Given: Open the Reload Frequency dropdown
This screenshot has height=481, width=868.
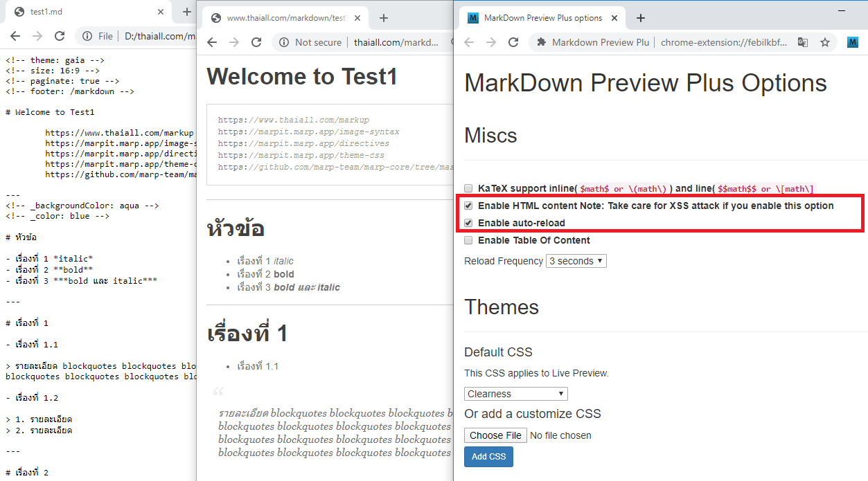Looking at the screenshot, I should pos(576,261).
